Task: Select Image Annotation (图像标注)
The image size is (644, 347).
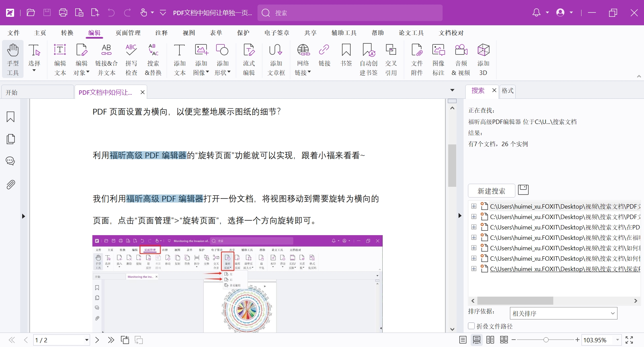Action: [x=438, y=59]
